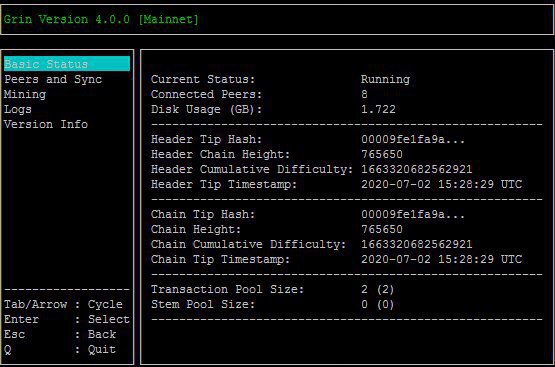Click the Stem Pool Size label

coord(203,304)
